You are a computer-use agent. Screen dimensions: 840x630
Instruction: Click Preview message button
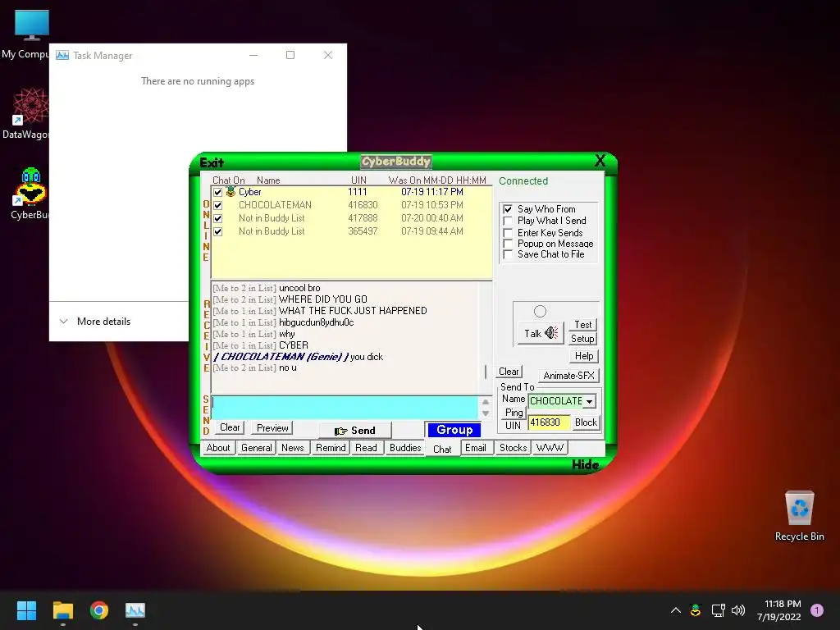pyautogui.click(x=272, y=427)
